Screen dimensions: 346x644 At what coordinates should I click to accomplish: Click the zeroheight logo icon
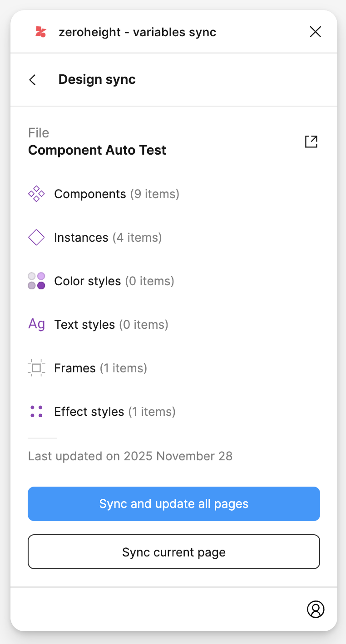[x=41, y=32]
